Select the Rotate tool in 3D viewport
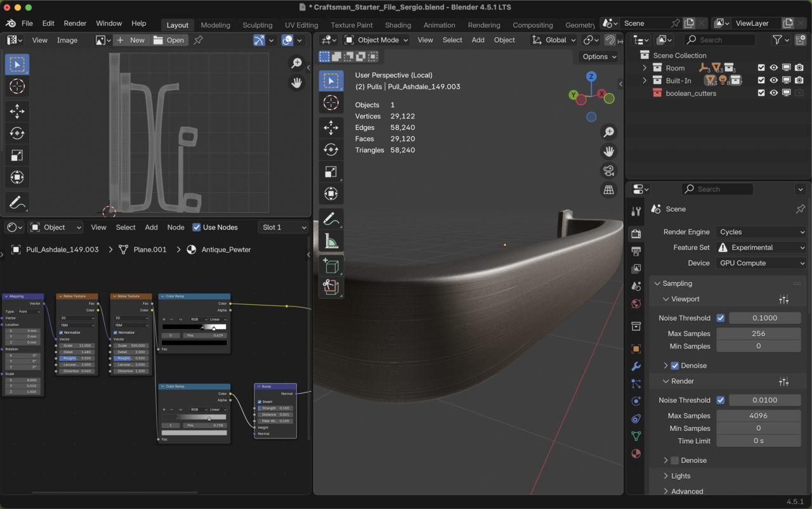Viewport: 812px width, 509px height. pos(331,150)
